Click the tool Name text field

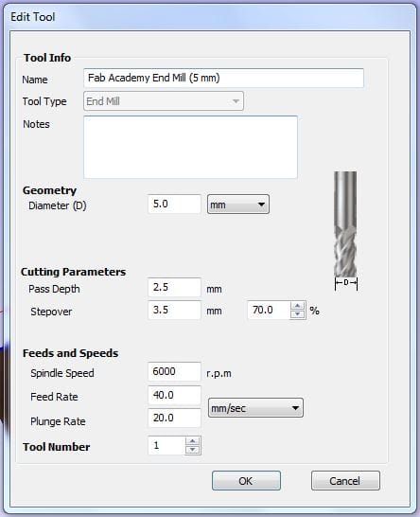pyautogui.click(x=223, y=79)
